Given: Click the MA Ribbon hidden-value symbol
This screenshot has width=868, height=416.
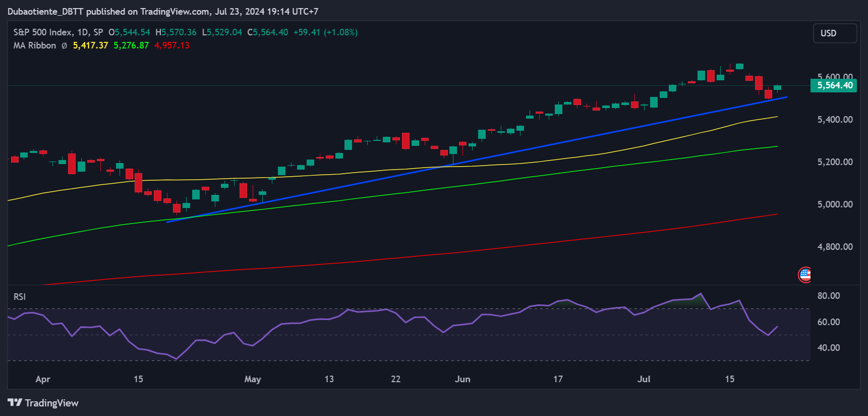Looking at the screenshot, I should click(x=64, y=45).
